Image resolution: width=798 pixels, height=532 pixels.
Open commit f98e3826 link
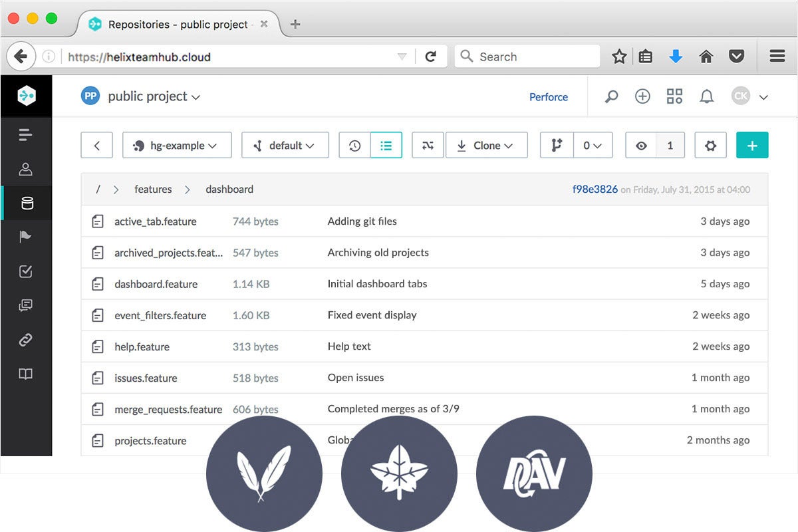pos(595,190)
